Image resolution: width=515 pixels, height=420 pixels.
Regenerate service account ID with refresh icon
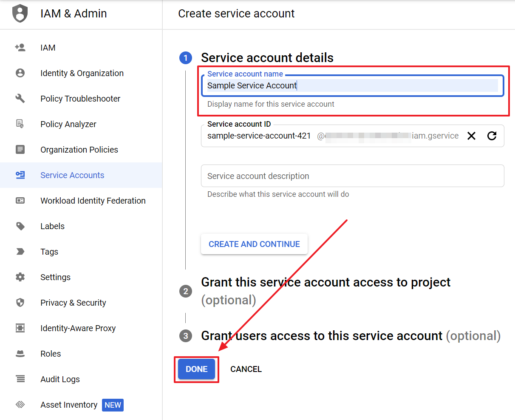(492, 136)
